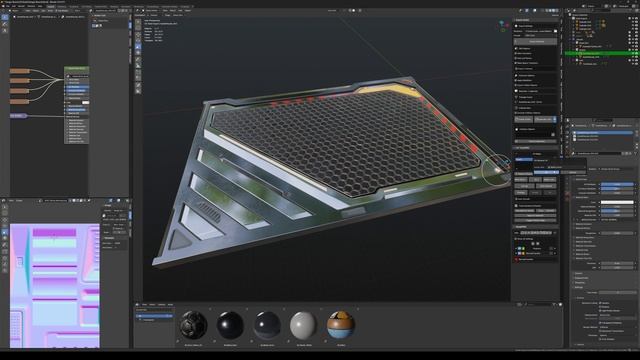Select the orange and blue material sphere asset

[x=341, y=325]
